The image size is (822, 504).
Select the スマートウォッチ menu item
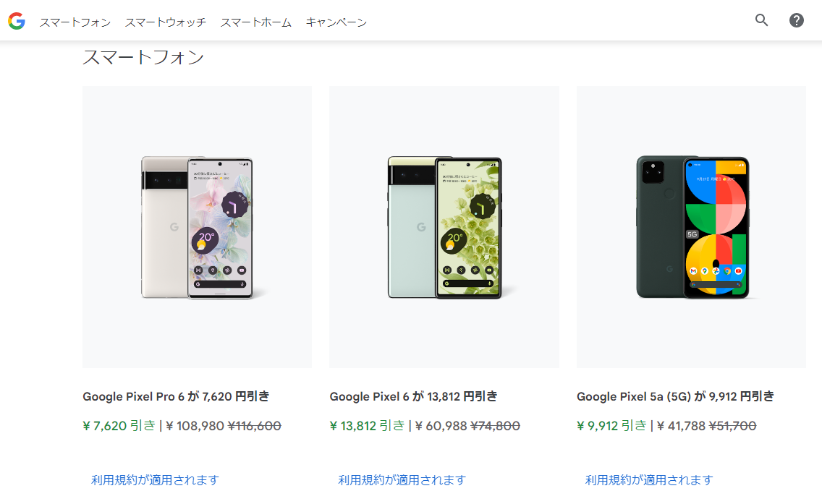point(165,22)
